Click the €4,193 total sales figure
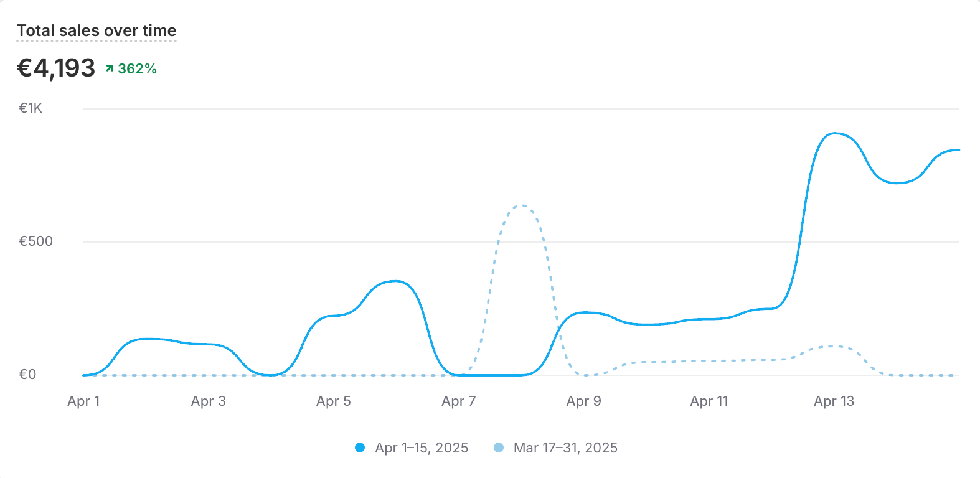Image resolution: width=980 pixels, height=478 pixels. [x=56, y=68]
